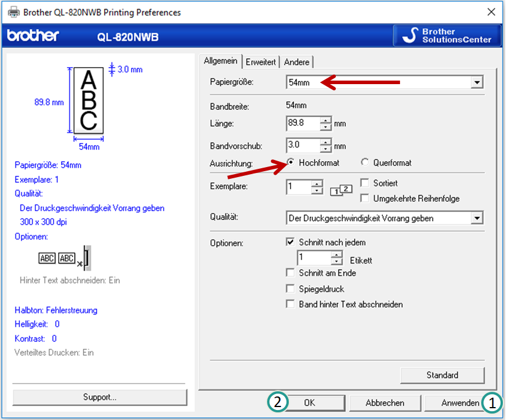Click the Brother SolutionsCenter logo button
This screenshot has width=507, height=420.
pyautogui.click(x=447, y=35)
